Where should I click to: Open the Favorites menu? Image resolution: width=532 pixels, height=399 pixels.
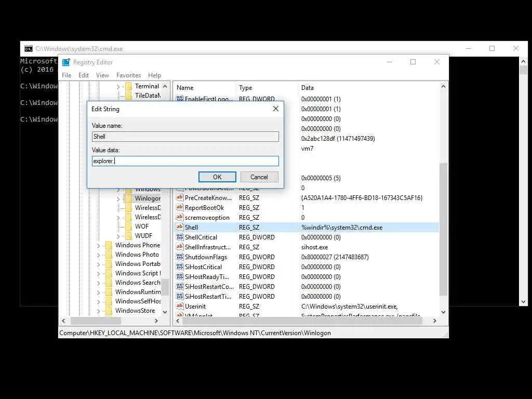(128, 75)
